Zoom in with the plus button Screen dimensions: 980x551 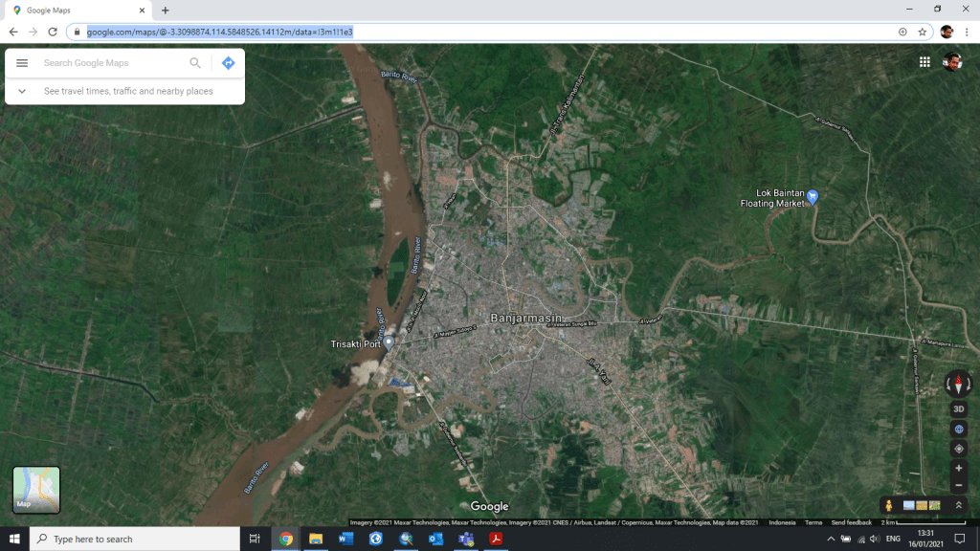(x=958, y=469)
